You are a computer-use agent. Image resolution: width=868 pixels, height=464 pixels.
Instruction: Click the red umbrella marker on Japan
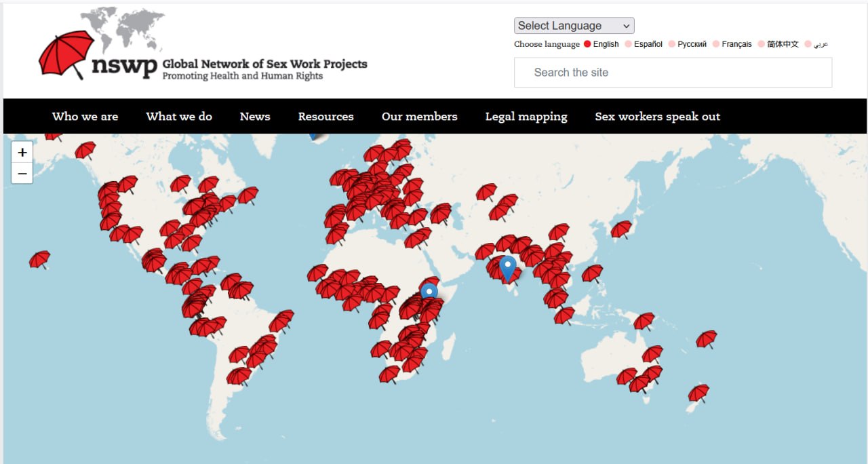(621, 230)
